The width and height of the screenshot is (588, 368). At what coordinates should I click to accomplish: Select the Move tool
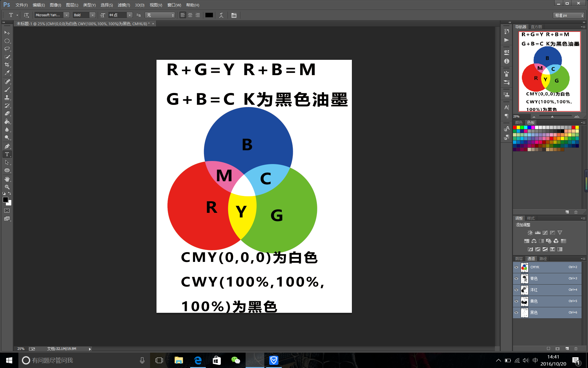[x=7, y=33]
